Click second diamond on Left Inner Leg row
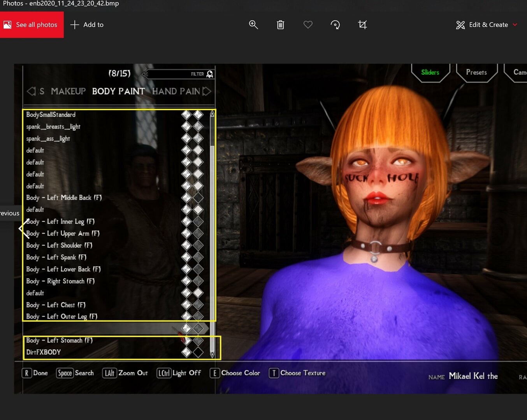Image resolution: width=527 pixels, height=420 pixels. (199, 222)
